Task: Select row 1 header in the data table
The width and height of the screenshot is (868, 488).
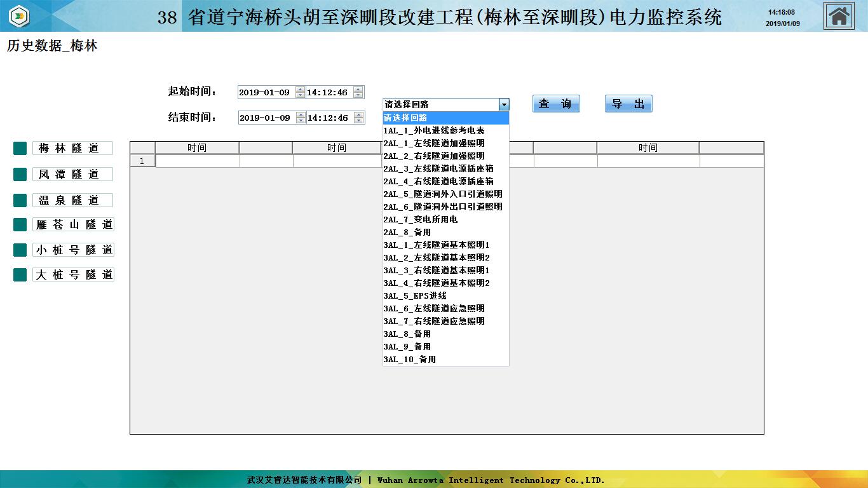Action: pos(142,161)
